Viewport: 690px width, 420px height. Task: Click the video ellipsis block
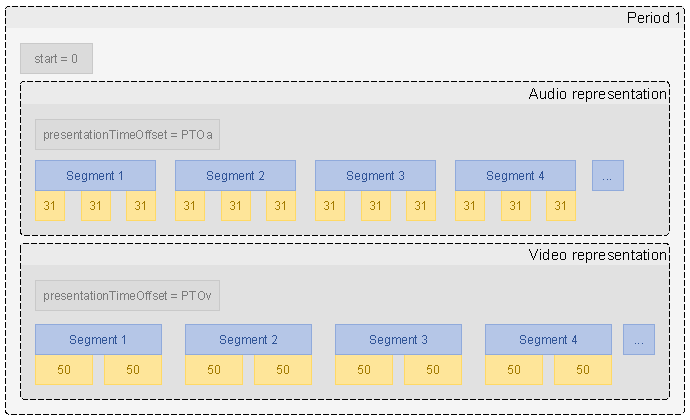[x=639, y=339]
